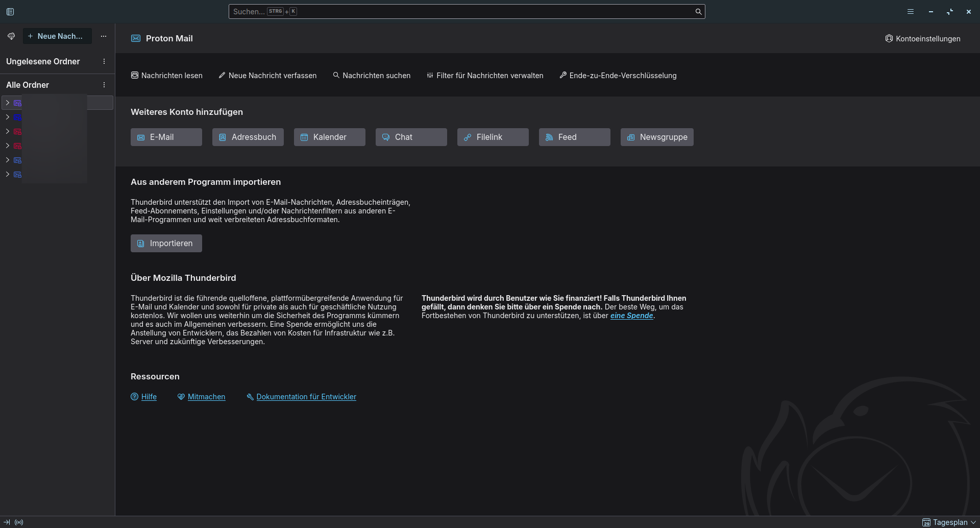Set up a Chat account
980x528 pixels.
click(411, 137)
